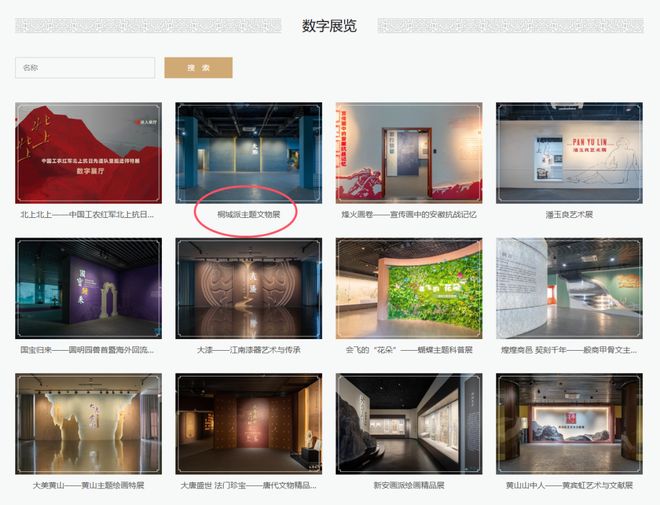Open the 黄山山中人 黄宾虹 title link
Viewport: 660px width, 505px height.
point(568,486)
